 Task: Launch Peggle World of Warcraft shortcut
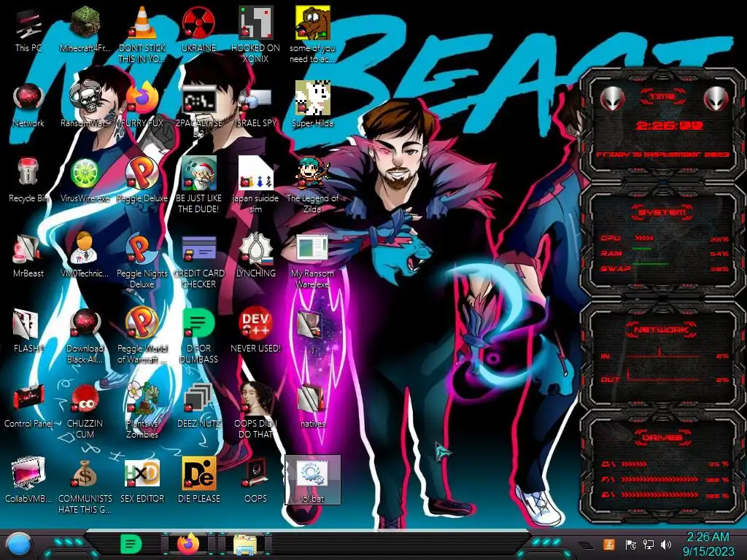click(142, 335)
